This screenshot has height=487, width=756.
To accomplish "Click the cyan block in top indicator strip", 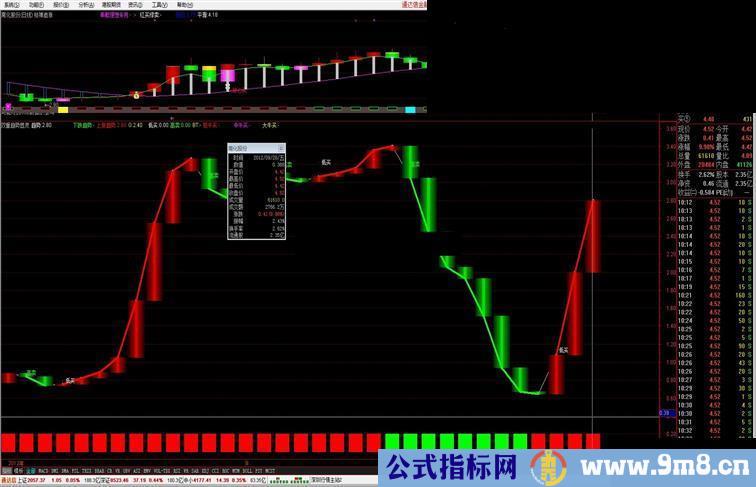I will pyautogui.click(x=410, y=109).
